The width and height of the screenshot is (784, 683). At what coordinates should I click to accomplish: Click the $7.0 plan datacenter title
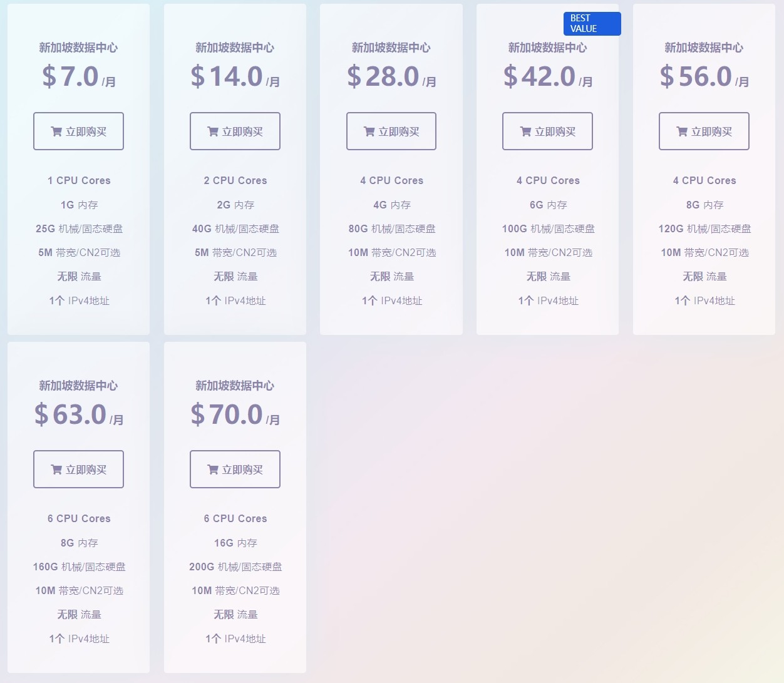[78, 48]
